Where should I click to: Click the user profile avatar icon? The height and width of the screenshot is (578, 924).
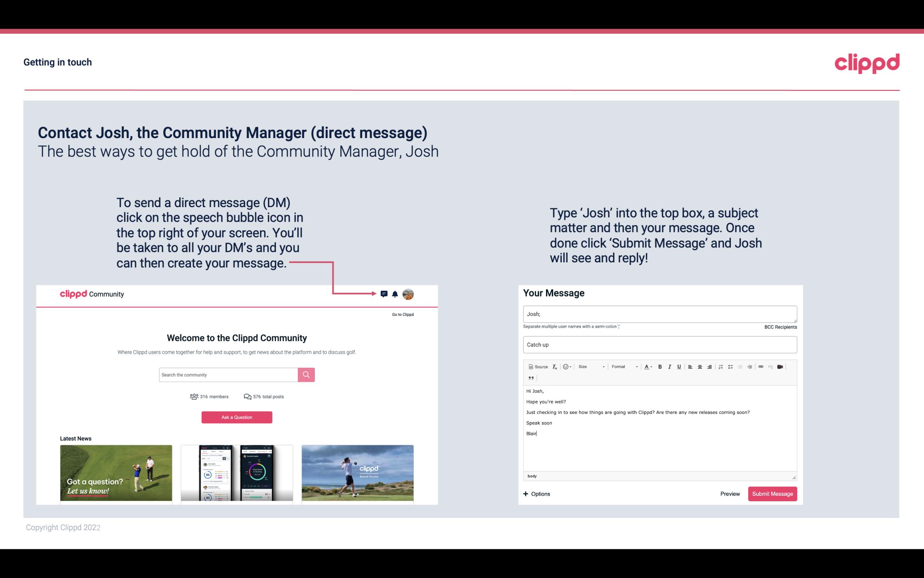[x=409, y=294]
